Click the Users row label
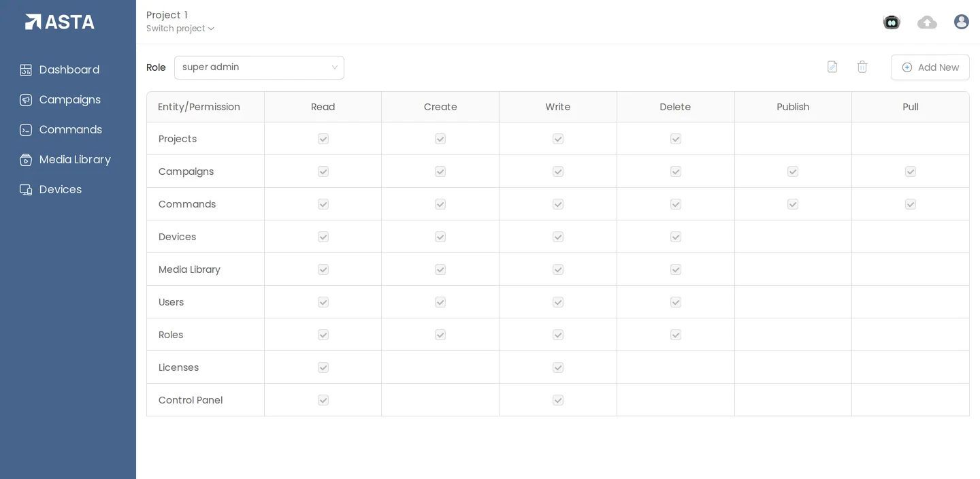 tap(171, 302)
